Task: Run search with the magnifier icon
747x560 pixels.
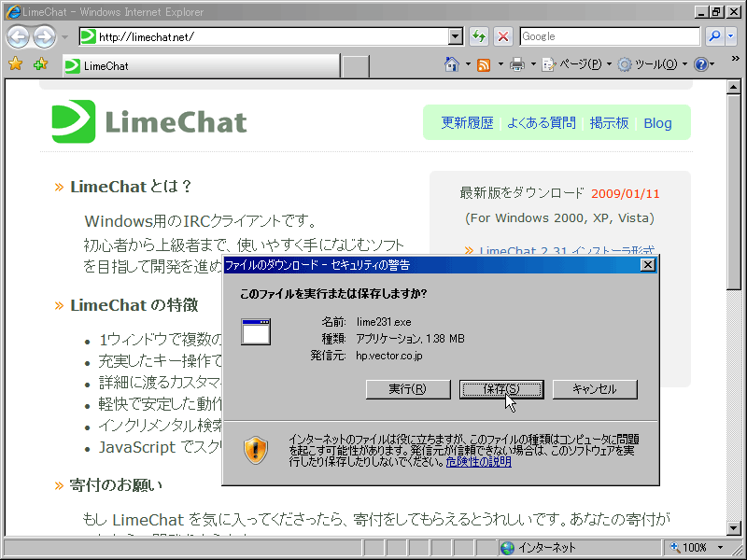Action: pyautogui.click(x=714, y=36)
